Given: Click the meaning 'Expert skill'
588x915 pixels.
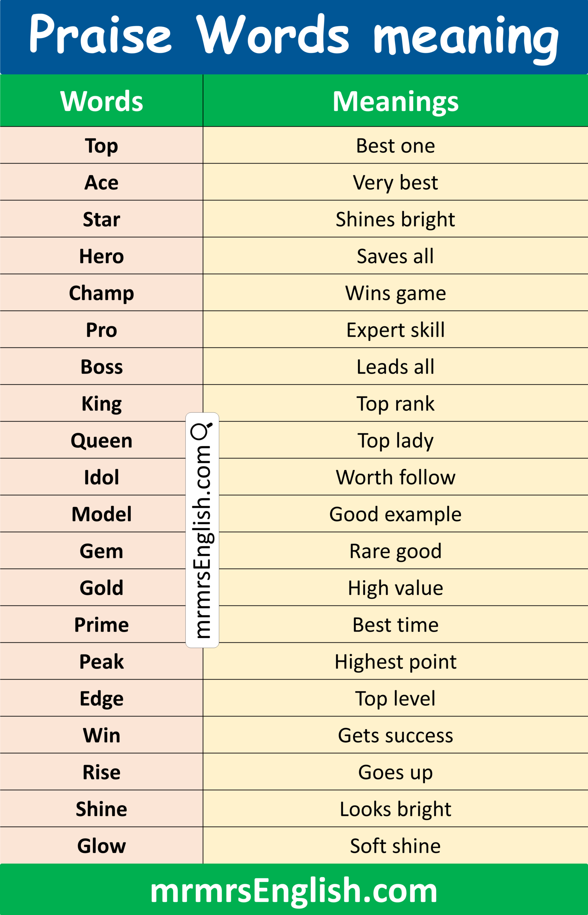Looking at the screenshot, I should [395, 330].
